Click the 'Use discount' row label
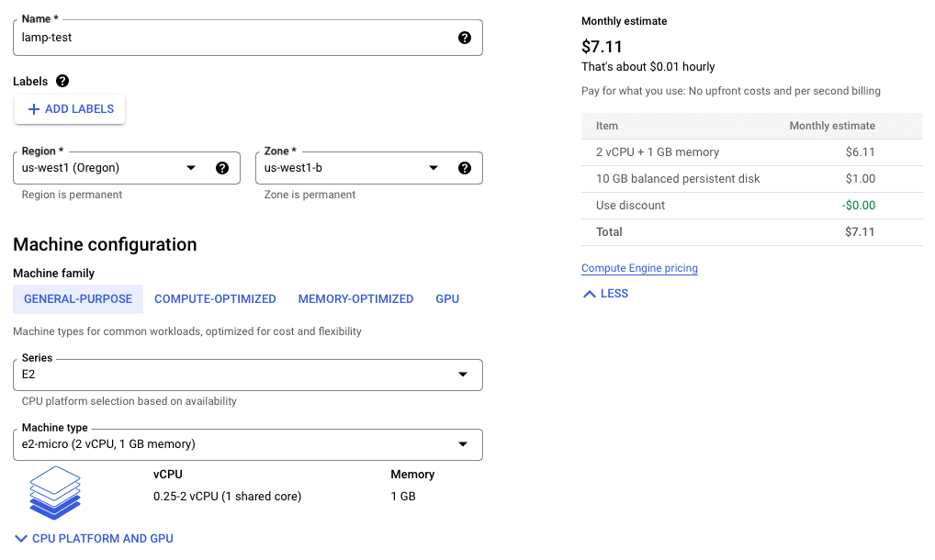Image resolution: width=935 pixels, height=560 pixels. (630, 206)
